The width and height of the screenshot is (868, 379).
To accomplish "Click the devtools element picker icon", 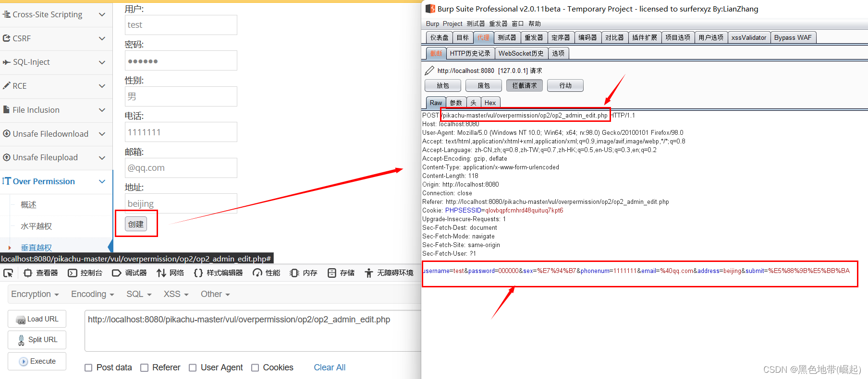I will point(8,273).
